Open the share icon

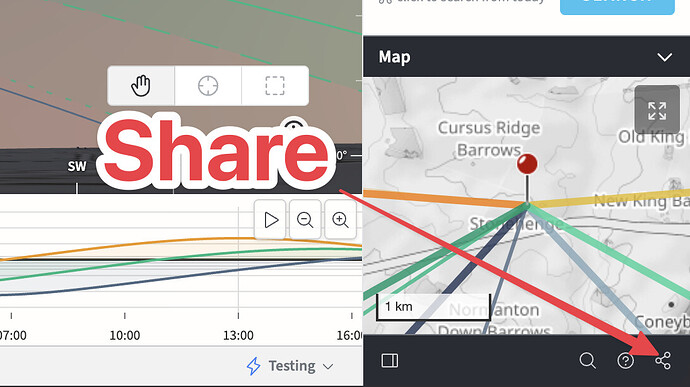tap(663, 361)
